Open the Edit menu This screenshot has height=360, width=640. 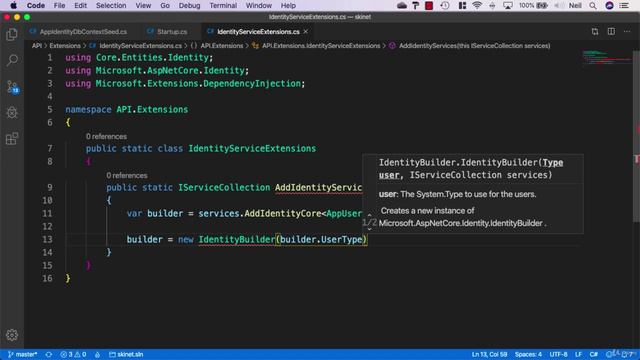pos(80,5)
